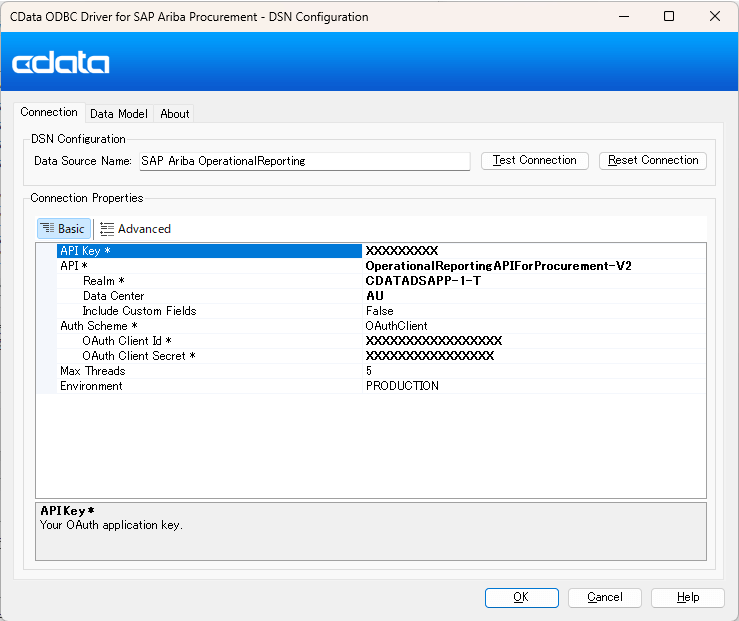Click the Environment value PRODUCTION
739x621 pixels.
402,386
